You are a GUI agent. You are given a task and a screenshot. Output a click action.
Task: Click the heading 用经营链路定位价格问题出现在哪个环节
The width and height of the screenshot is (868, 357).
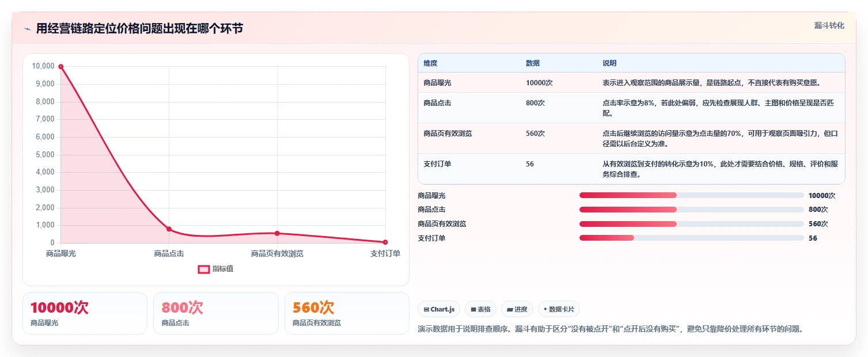click(x=139, y=29)
